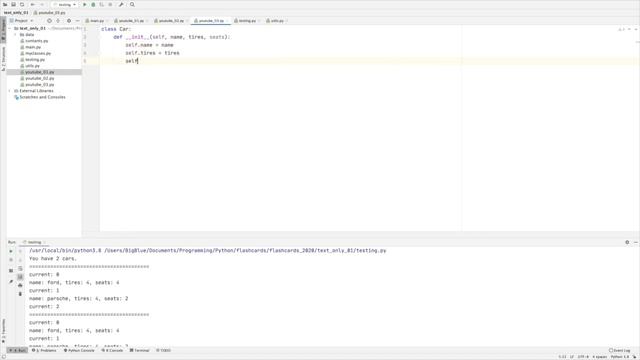Screen dimensions: 640x360
Task: Open Python interpreter selector in status bar
Action: point(620,357)
